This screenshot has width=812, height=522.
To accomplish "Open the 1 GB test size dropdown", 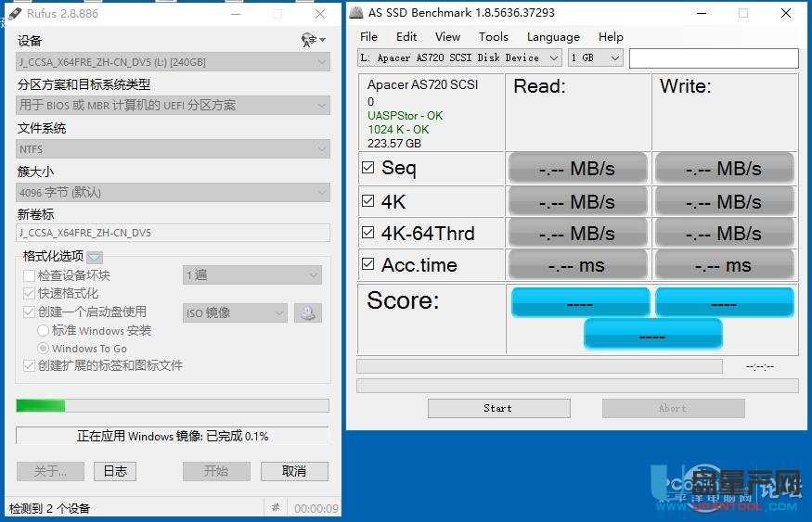I will (x=596, y=57).
